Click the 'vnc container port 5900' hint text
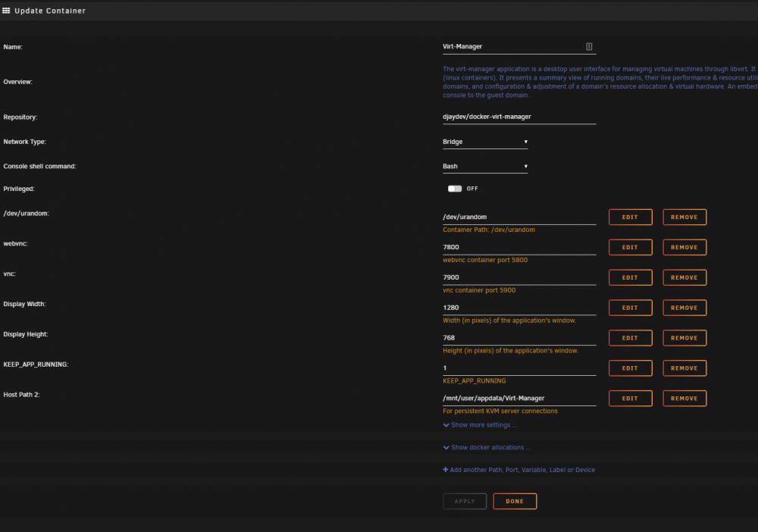This screenshot has height=532, width=758. click(x=479, y=290)
